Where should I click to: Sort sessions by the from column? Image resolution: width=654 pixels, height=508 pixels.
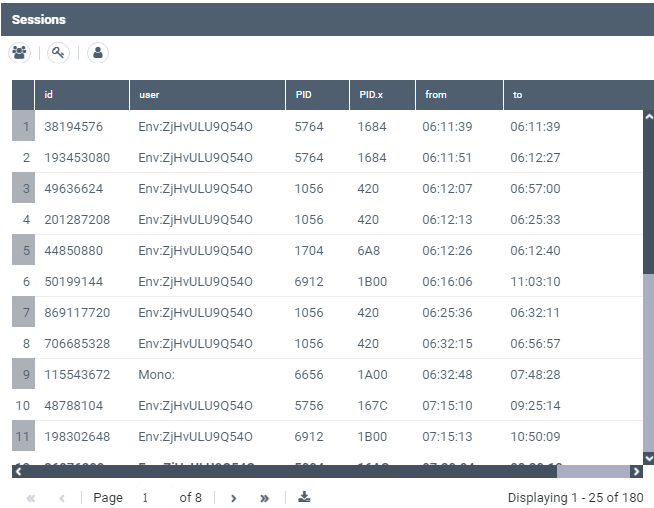click(458, 95)
